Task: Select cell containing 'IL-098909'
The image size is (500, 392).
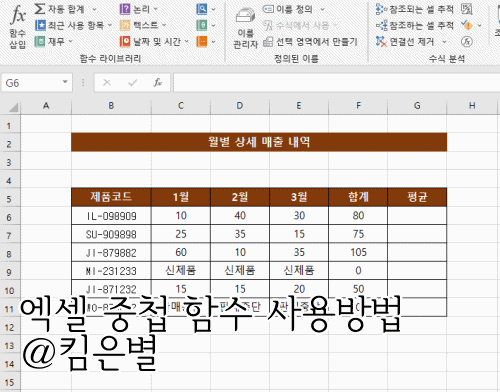Action: coord(111,216)
